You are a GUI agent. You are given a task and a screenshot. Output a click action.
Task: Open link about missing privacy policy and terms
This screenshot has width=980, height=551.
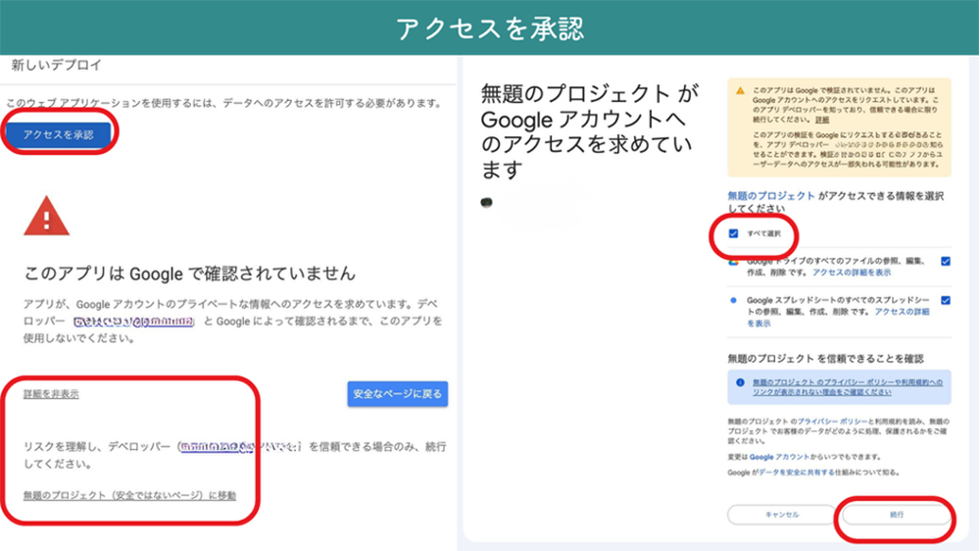pos(848,387)
